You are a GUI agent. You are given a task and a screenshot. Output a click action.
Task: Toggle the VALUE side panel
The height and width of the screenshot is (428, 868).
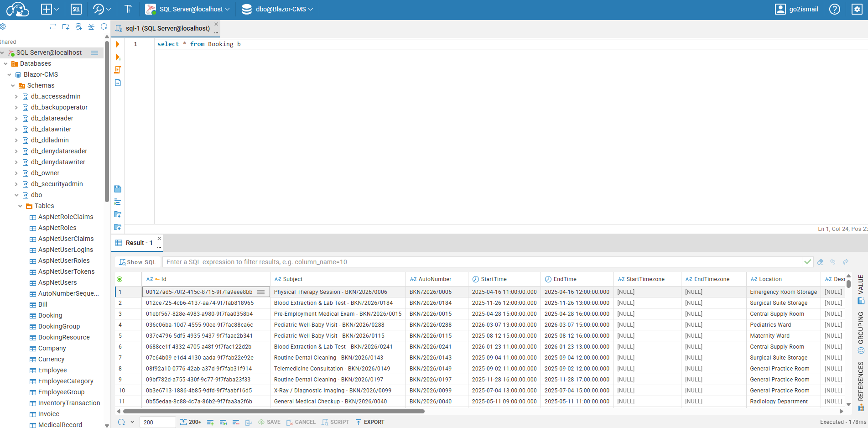(x=861, y=290)
